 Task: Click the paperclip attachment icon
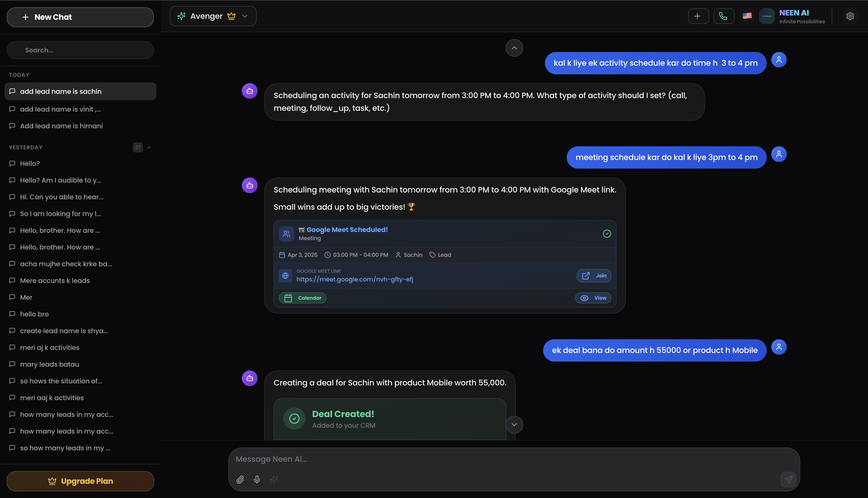(240, 479)
